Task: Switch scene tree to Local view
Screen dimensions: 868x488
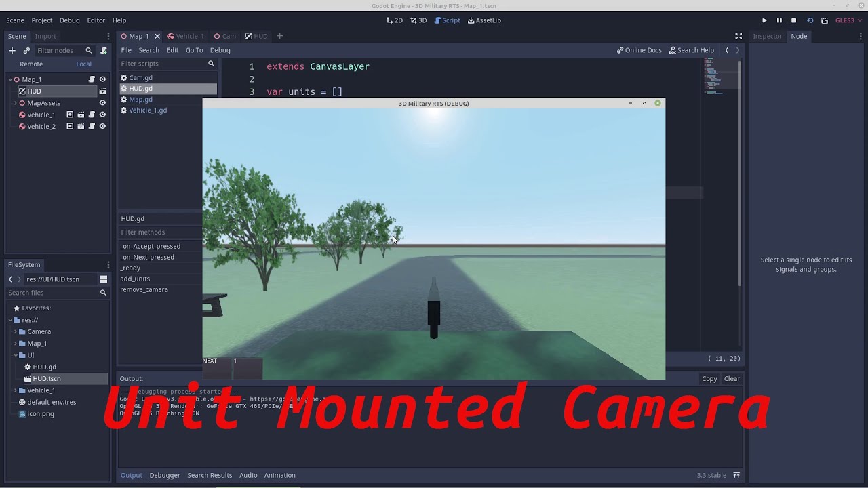Action: click(83, 64)
